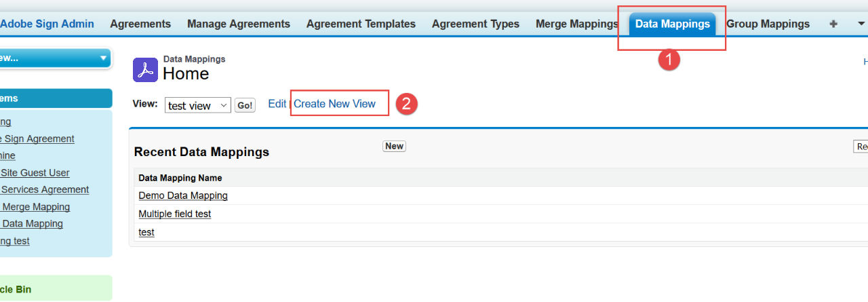Open the Sign Agreement recent item
Viewport: 868px width, 302px height.
37,138
